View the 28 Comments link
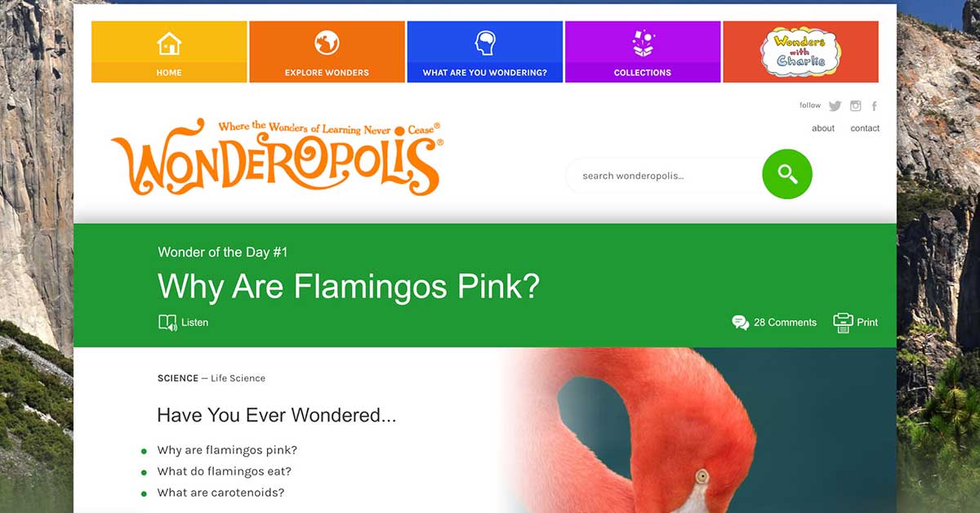 [x=774, y=323]
